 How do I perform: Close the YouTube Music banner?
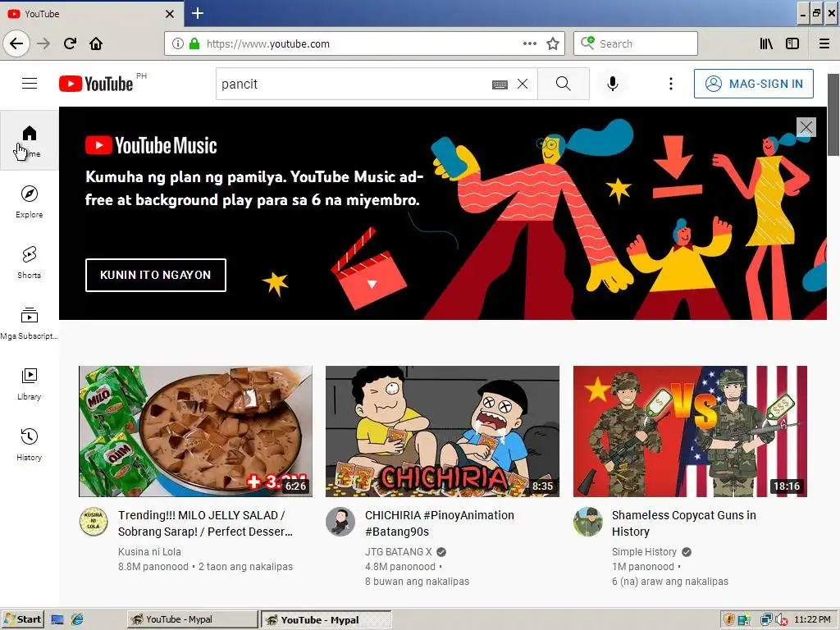click(x=806, y=127)
